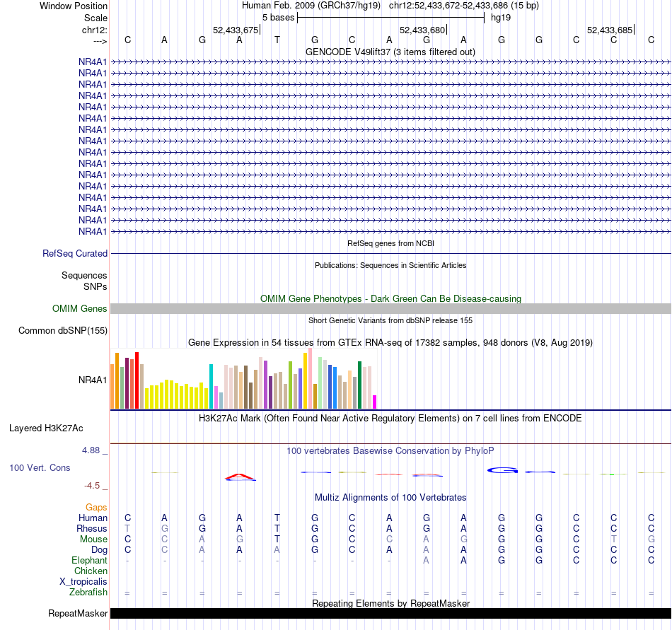The image size is (672, 630).
Task: Open 100 vertebrates Basewise Conservation by PhyloP title
Action: point(390,450)
